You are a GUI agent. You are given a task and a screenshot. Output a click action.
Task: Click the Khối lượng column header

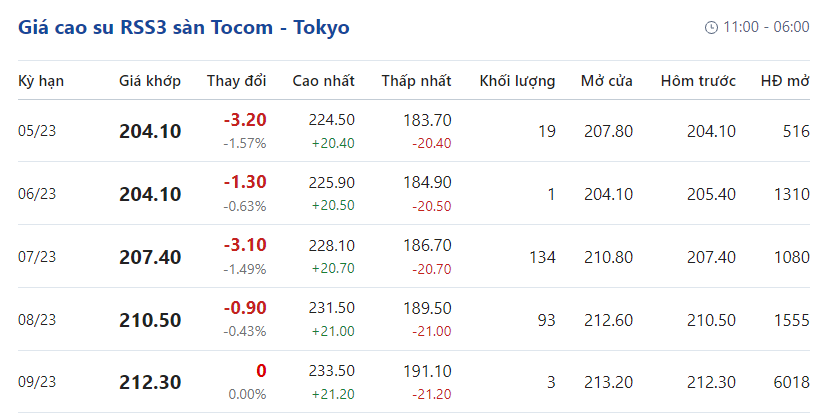[x=517, y=81]
